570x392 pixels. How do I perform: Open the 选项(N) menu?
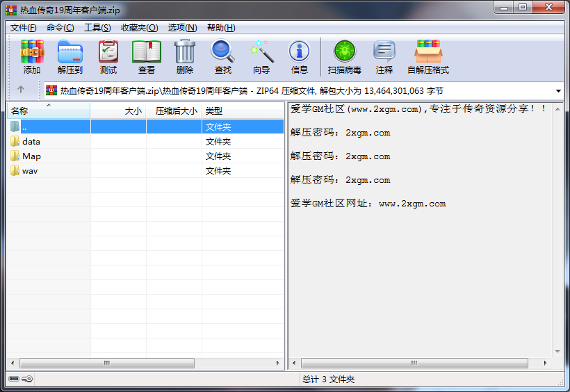pyautogui.click(x=183, y=28)
